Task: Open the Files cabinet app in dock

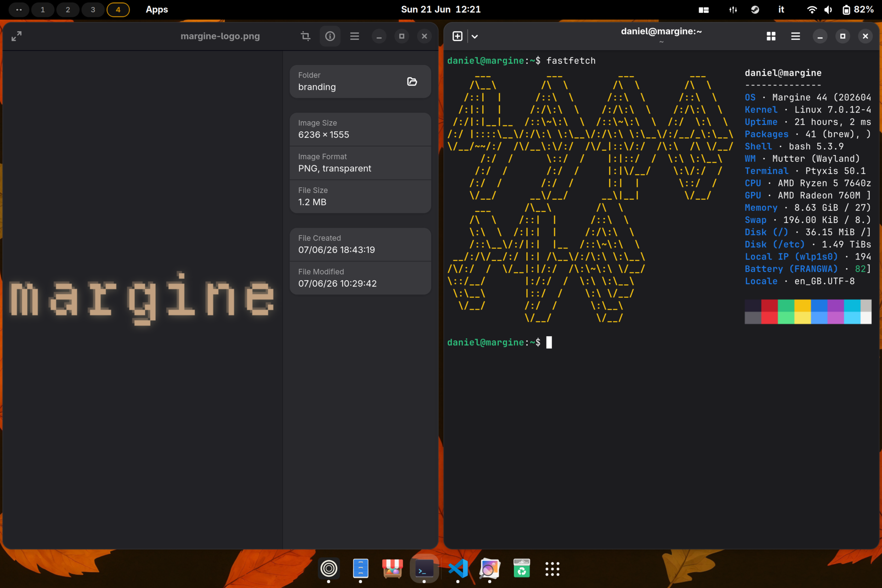Action: (x=361, y=569)
